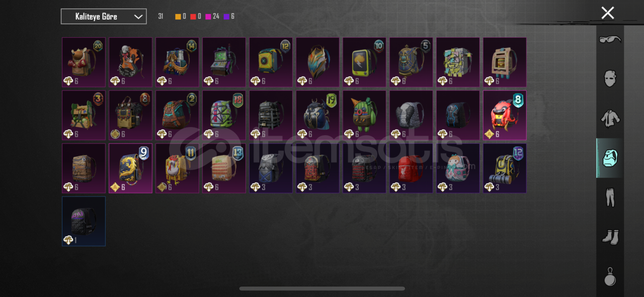Image resolution: width=644 pixels, height=297 pixels.
Task: Close the inventory with the X
Action: pyautogui.click(x=608, y=13)
